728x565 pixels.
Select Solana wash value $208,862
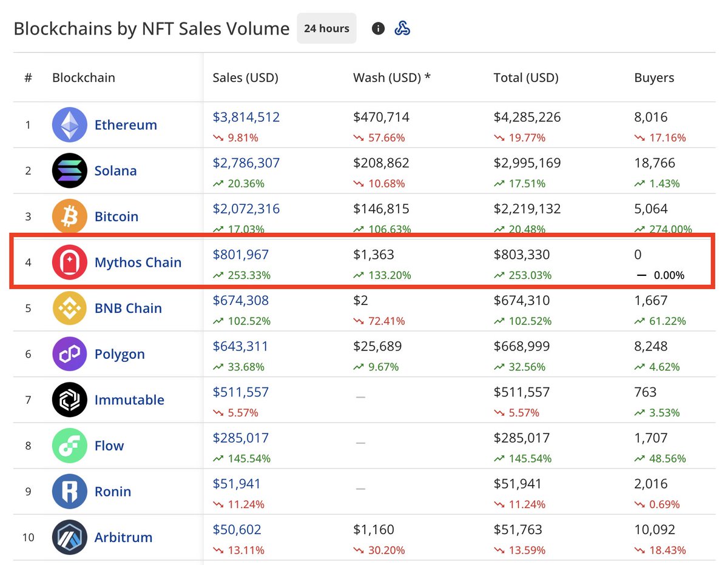click(x=381, y=163)
